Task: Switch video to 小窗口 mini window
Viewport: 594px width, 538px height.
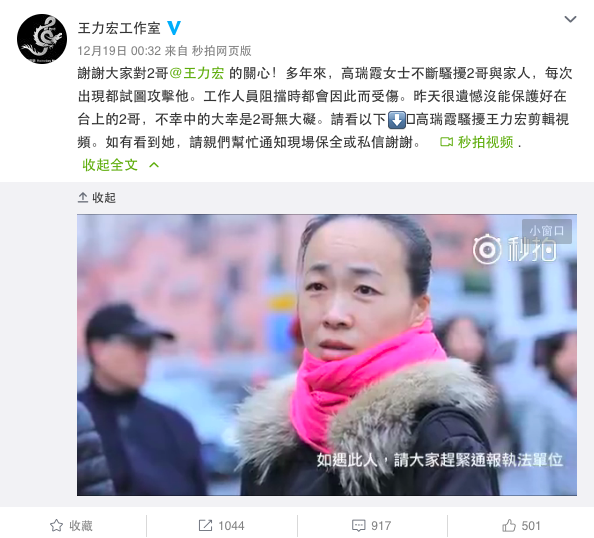Action: pos(547,231)
